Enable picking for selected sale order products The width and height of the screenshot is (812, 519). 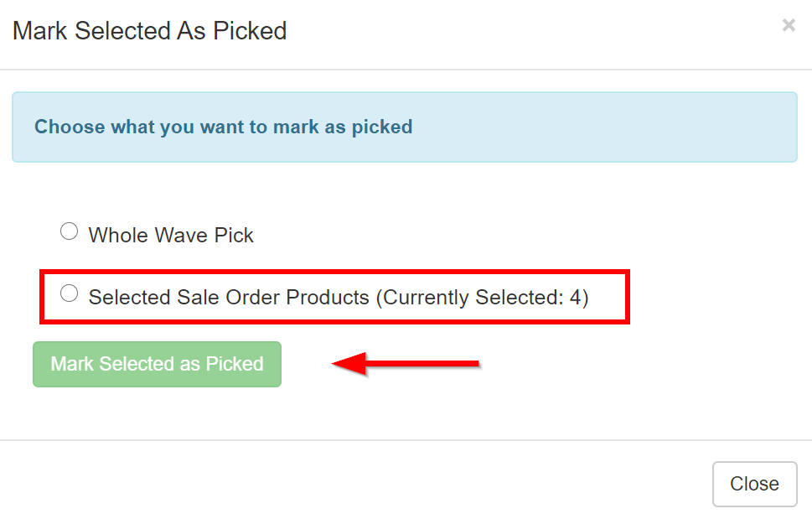click(x=69, y=293)
